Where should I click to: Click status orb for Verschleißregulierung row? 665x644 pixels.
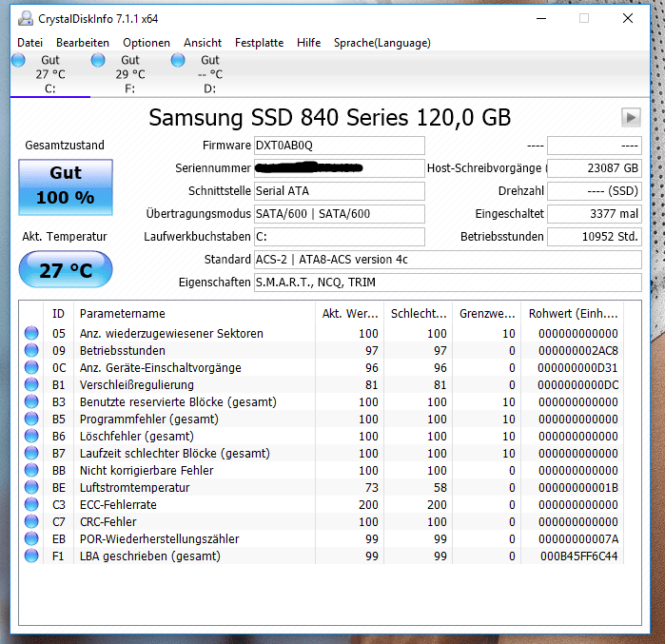coord(31,384)
